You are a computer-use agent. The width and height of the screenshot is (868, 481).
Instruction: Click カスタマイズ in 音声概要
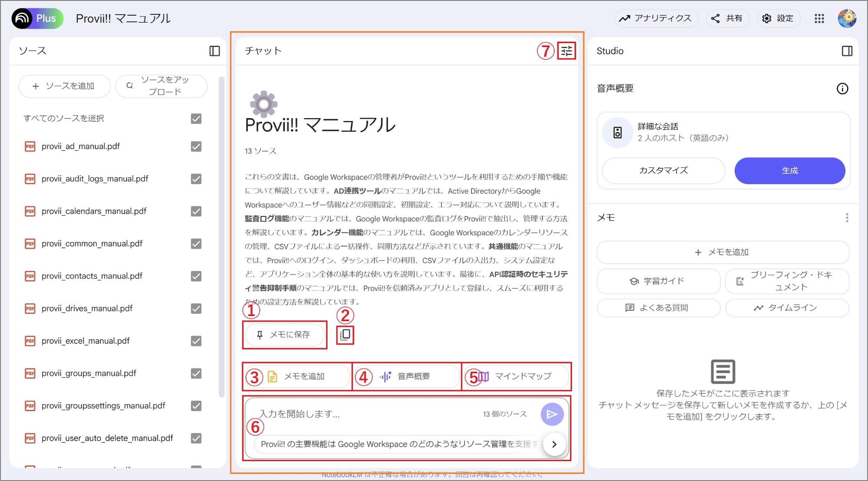663,170
